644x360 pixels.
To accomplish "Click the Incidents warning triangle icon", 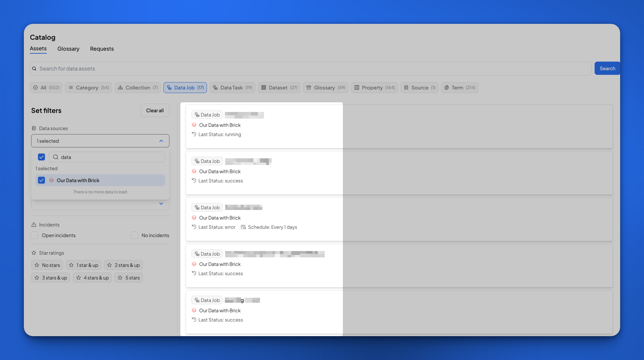I will point(34,225).
